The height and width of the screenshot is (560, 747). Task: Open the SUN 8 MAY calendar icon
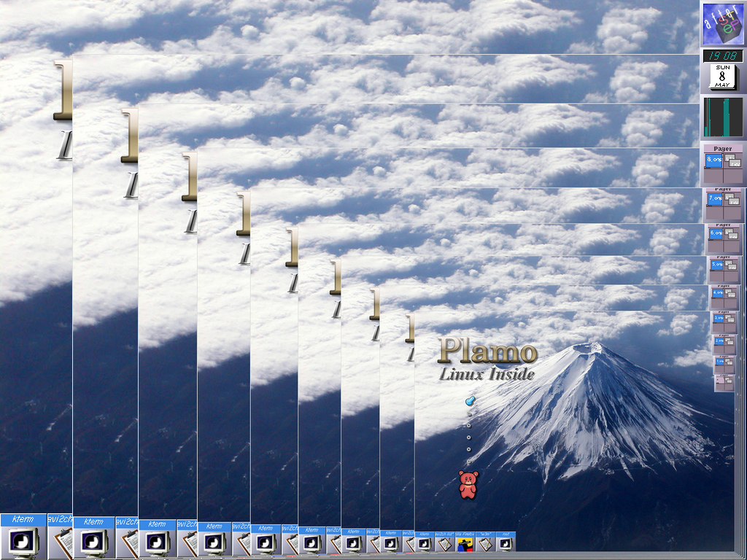click(x=722, y=76)
